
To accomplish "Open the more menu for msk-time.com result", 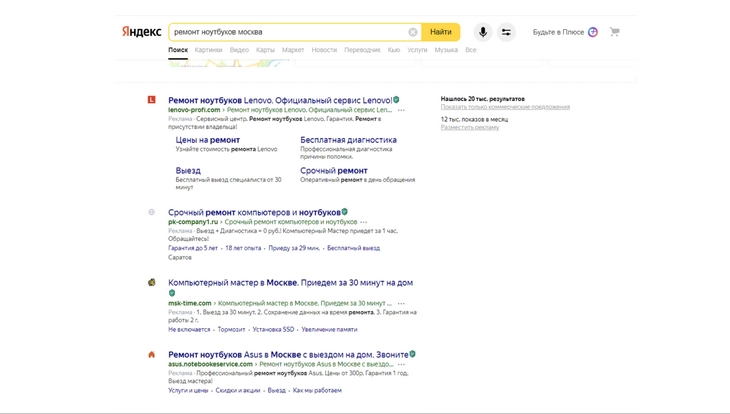I will pos(401,303).
